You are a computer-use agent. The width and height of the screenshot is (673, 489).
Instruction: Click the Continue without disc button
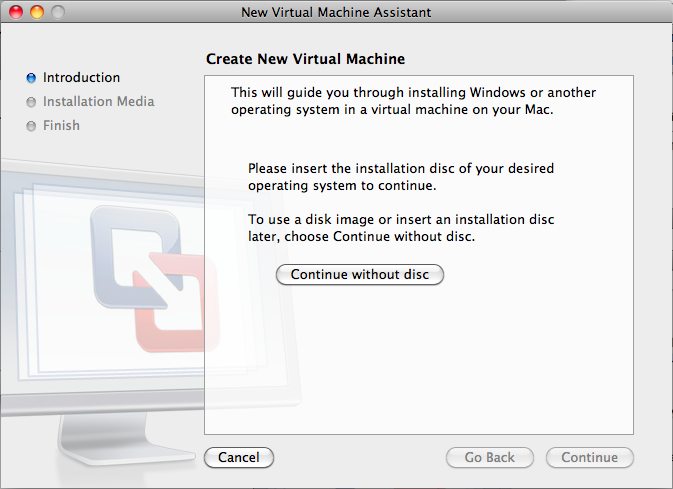pyautogui.click(x=360, y=274)
